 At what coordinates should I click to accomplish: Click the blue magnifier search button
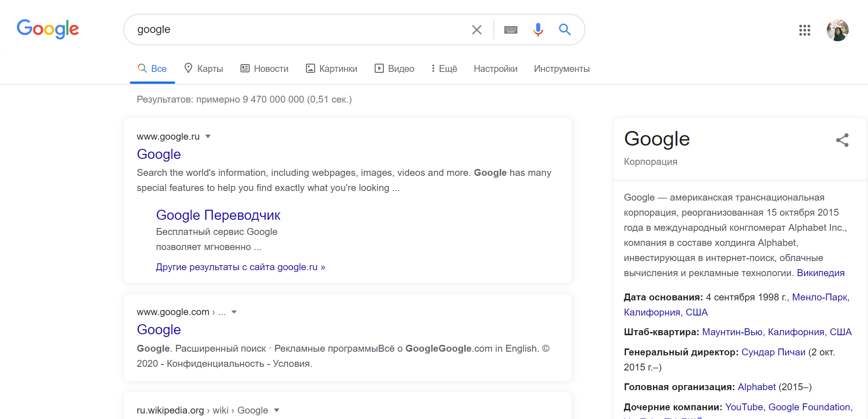[x=565, y=30]
